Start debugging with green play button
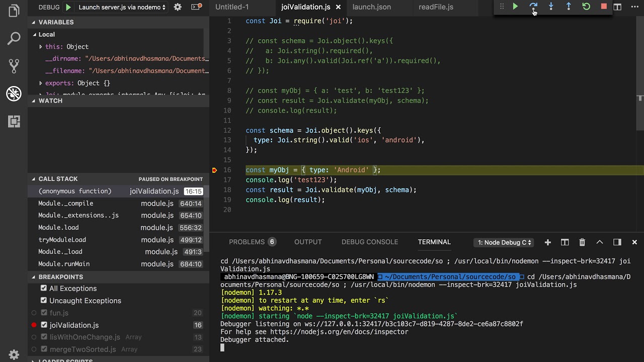This screenshot has height=362, width=644. [68, 7]
